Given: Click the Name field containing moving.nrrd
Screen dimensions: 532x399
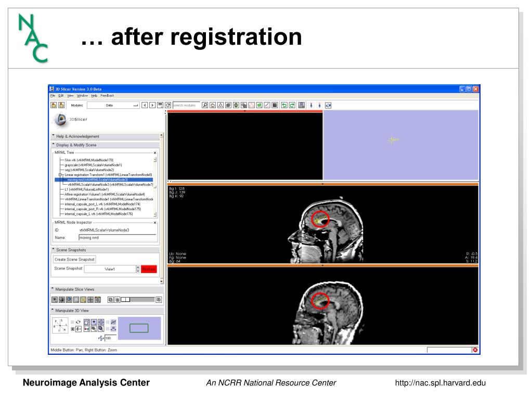Looking at the screenshot, I should pos(118,238).
